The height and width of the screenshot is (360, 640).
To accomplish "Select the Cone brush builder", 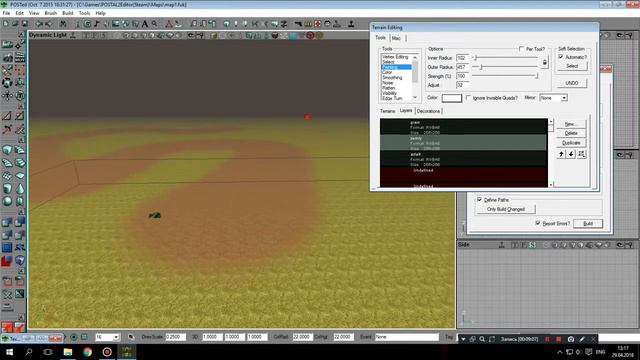I will (x=20, y=189).
